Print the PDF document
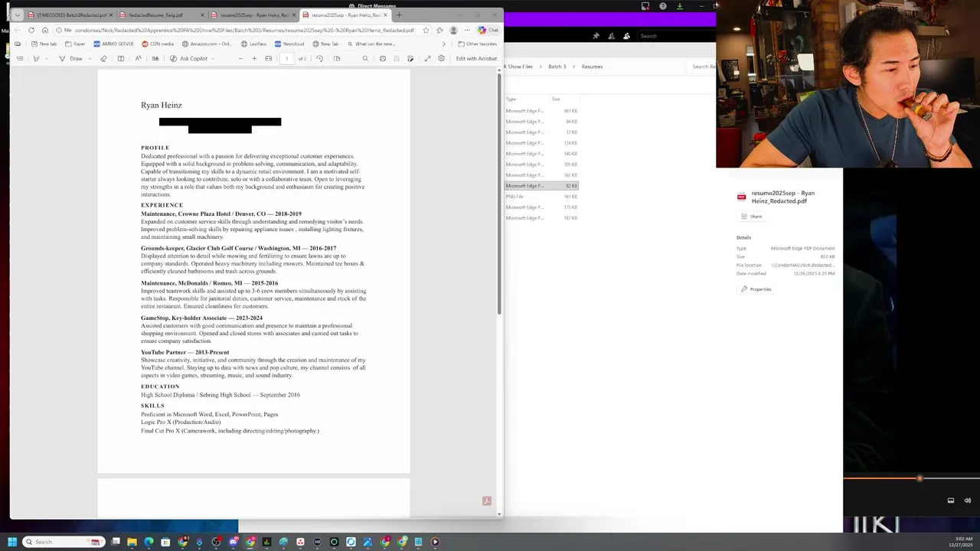Viewport: 980px width, 551px height. 382,58
